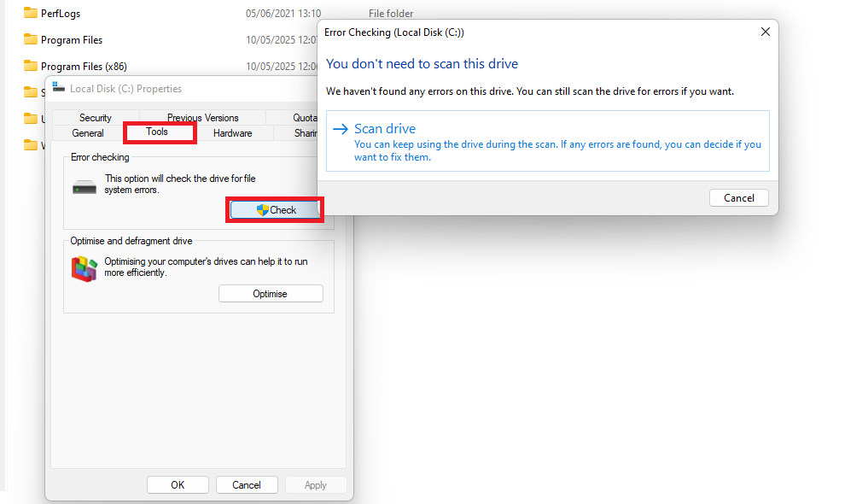Click the text We haven't found any errors
Viewport: 868px width, 504px height.
tap(530, 91)
